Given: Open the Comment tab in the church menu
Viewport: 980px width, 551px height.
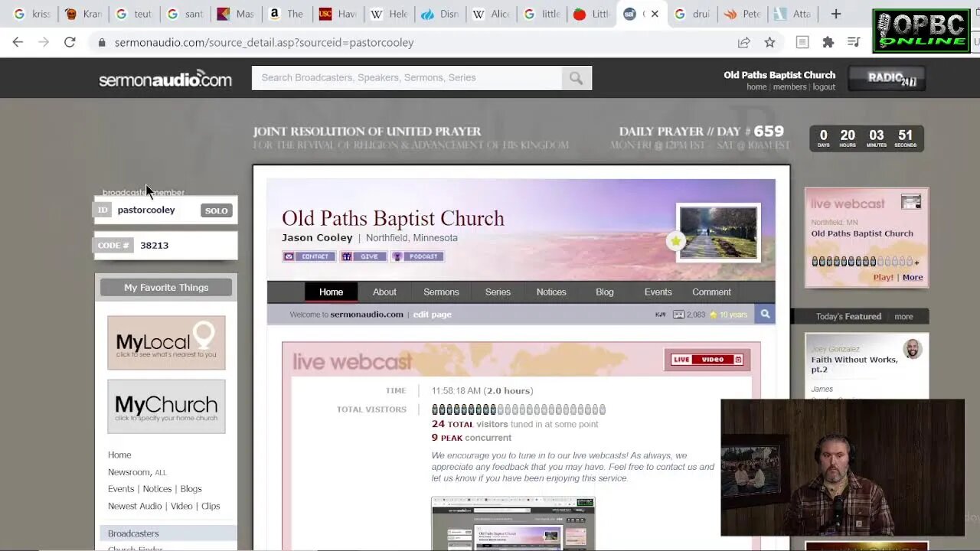Looking at the screenshot, I should click(711, 292).
